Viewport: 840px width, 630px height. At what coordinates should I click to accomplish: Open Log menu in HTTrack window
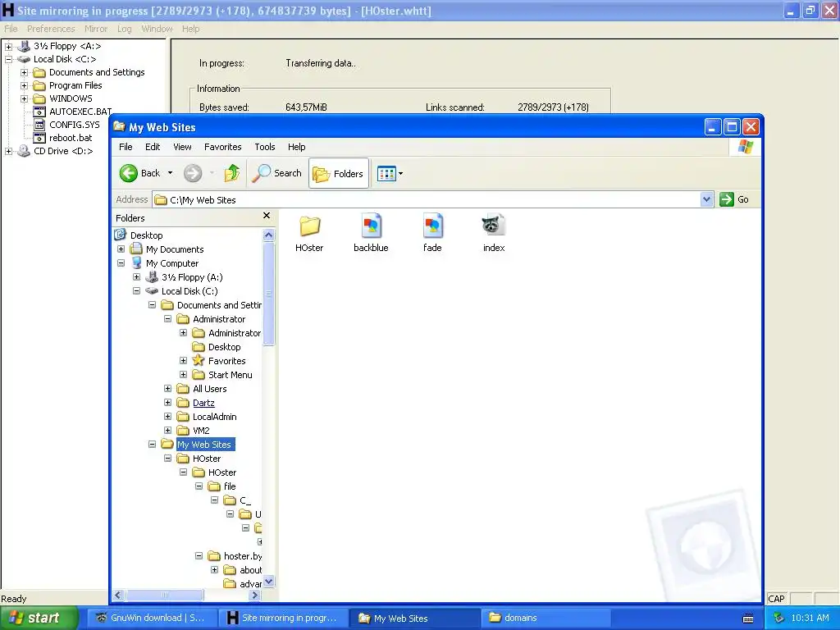pyautogui.click(x=125, y=29)
